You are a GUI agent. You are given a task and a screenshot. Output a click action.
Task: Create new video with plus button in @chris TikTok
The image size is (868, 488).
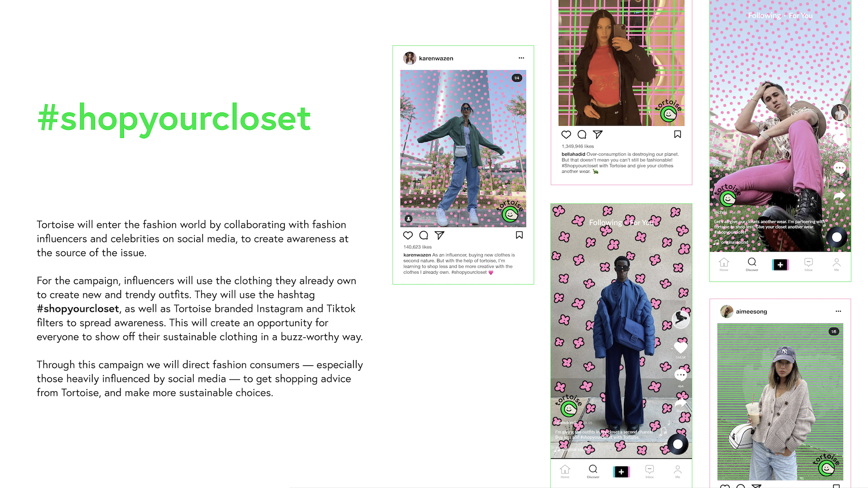[780, 265]
